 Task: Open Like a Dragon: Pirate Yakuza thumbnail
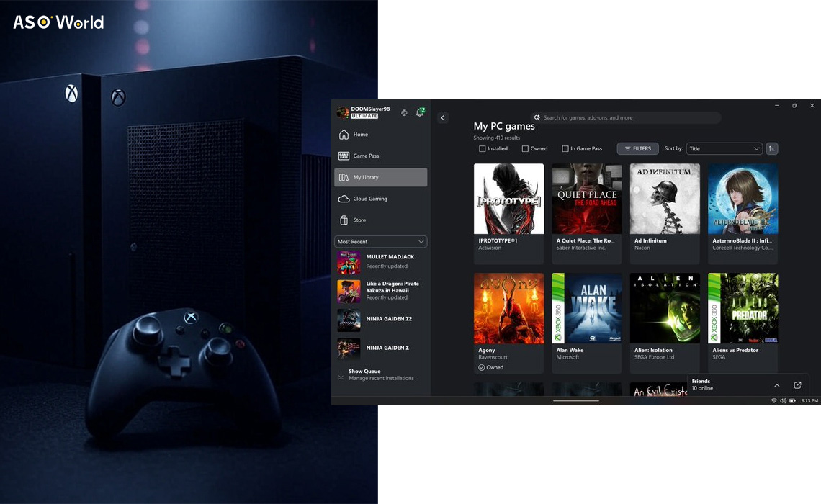point(349,291)
